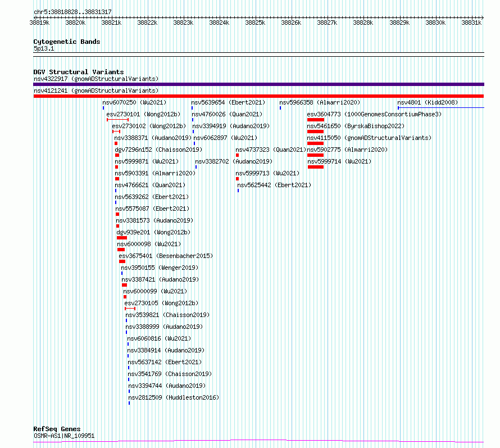Click nsv3384914 (Audano2019) label
The width and height of the screenshot is (500, 448).
(x=166, y=350)
